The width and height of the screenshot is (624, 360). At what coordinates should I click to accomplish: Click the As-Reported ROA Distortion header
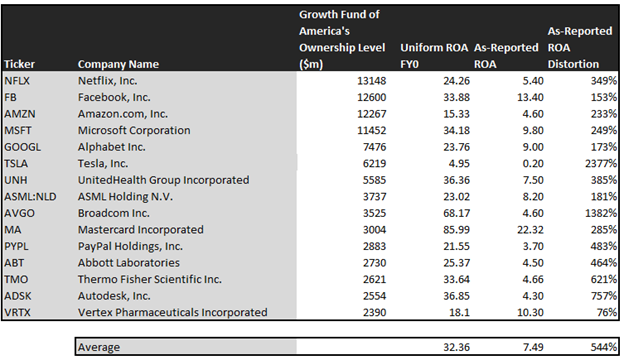tap(579, 47)
